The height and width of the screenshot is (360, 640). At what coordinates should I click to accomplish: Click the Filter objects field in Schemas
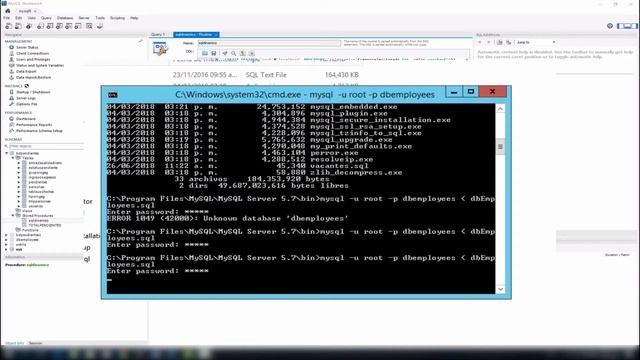(x=46, y=146)
